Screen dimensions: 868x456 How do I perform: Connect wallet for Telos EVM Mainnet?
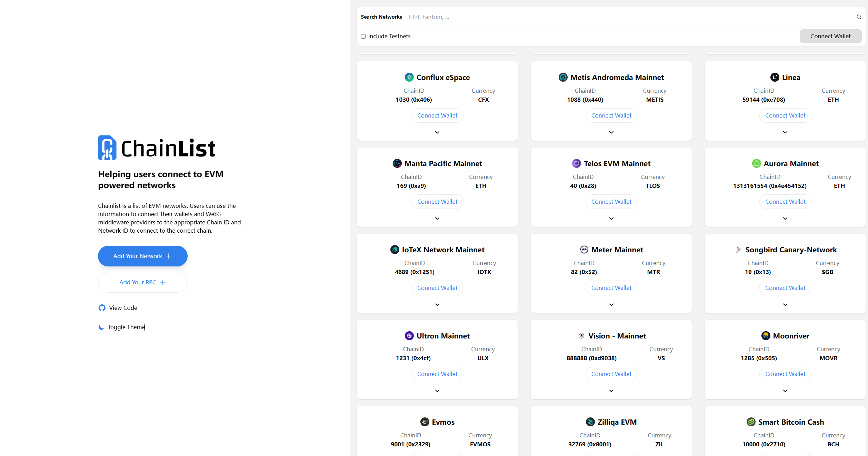611,202
